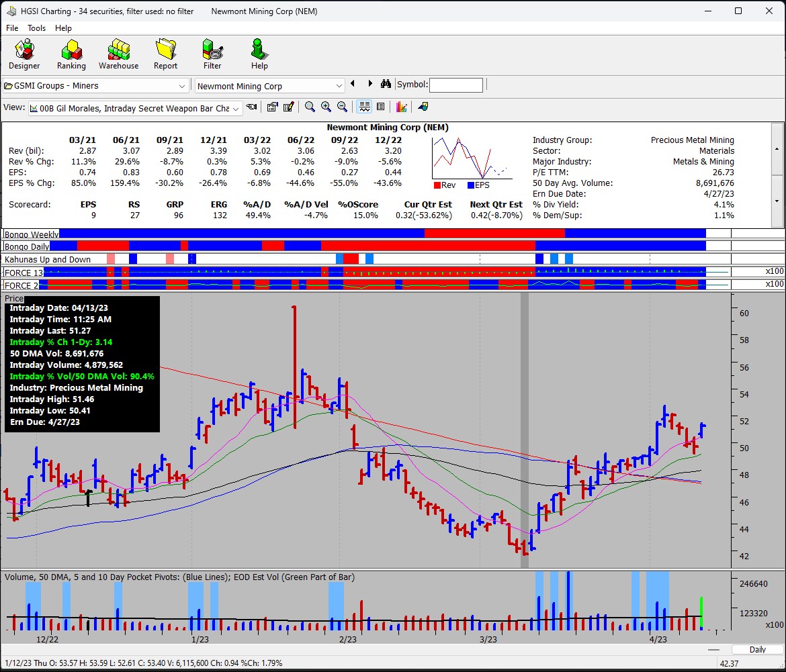Click the RS scorecard value 27
This screenshot has height=672, width=786.
click(x=134, y=215)
